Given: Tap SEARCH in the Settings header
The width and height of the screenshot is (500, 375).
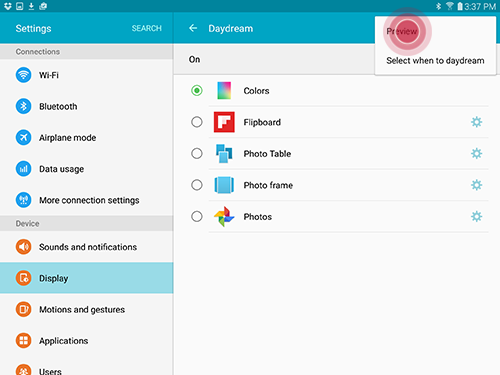Looking at the screenshot, I should [147, 28].
